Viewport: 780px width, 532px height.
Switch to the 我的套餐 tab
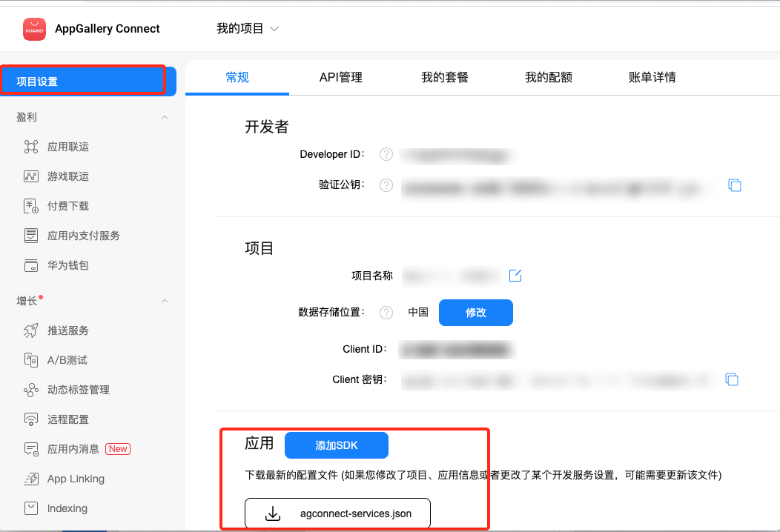tap(445, 77)
